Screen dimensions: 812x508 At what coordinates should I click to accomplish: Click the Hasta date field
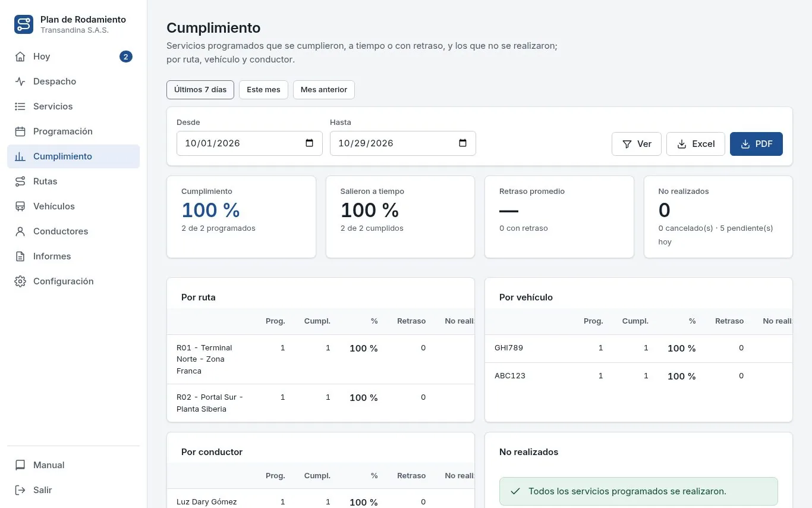[403, 143]
